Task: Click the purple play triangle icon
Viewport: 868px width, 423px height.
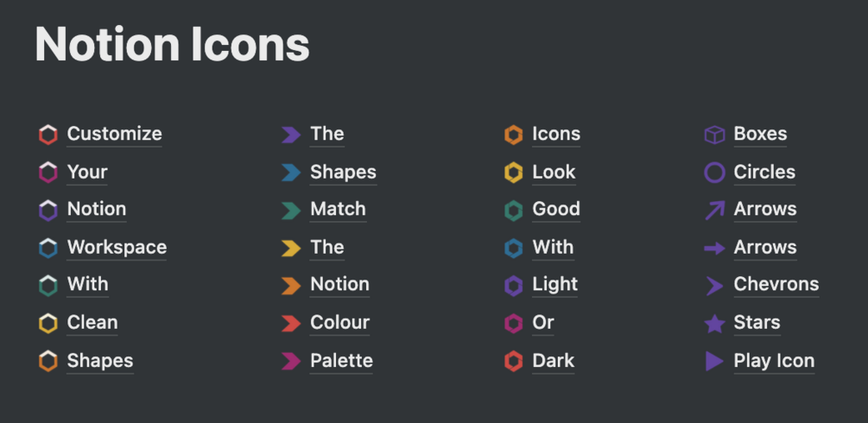Action: (x=714, y=361)
